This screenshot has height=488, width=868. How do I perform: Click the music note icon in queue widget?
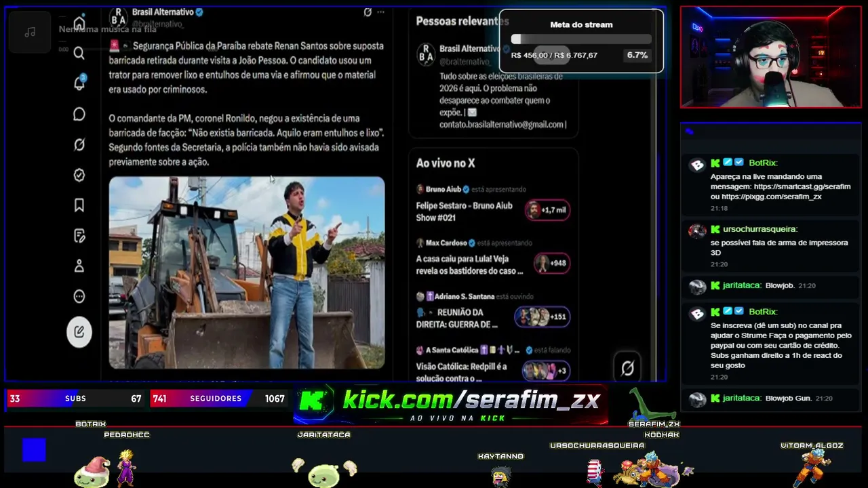pos(30,32)
